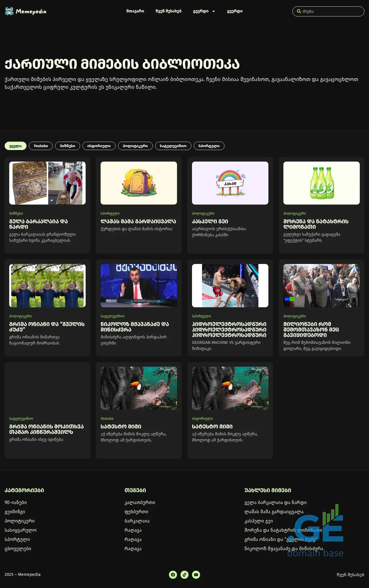Open the MMA cage fight thumbnail

click(230, 286)
